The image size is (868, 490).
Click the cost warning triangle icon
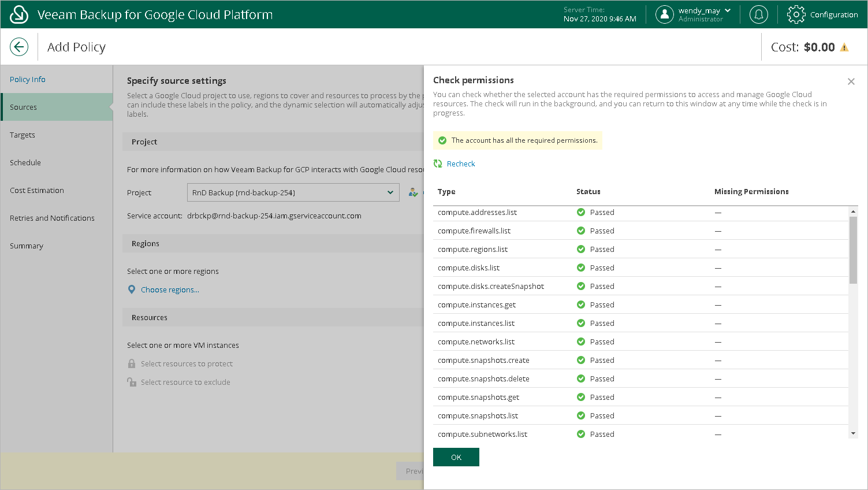coord(844,47)
